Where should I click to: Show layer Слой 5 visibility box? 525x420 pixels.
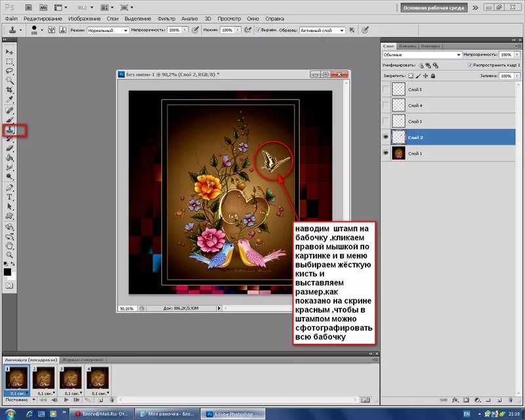[x=386, y=89]
